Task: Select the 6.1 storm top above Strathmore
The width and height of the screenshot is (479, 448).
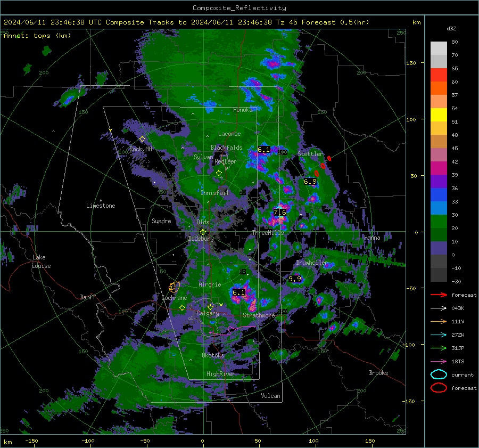Action: click(x=238, y=292)
